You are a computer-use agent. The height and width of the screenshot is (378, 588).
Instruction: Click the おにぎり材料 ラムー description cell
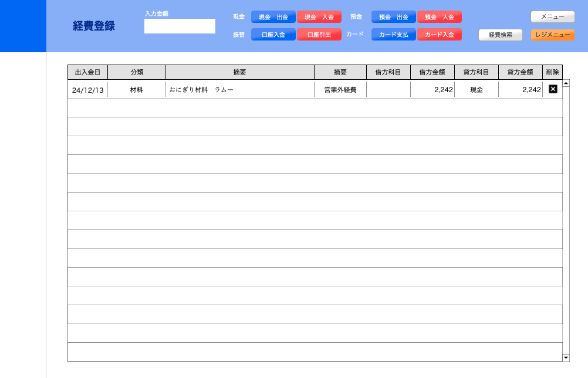[239, 90]
